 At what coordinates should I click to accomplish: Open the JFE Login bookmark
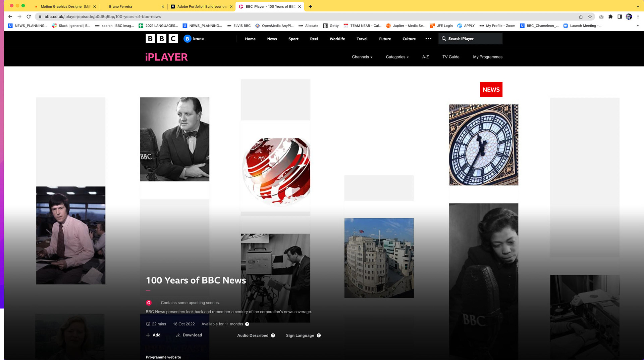coord(441,26)
